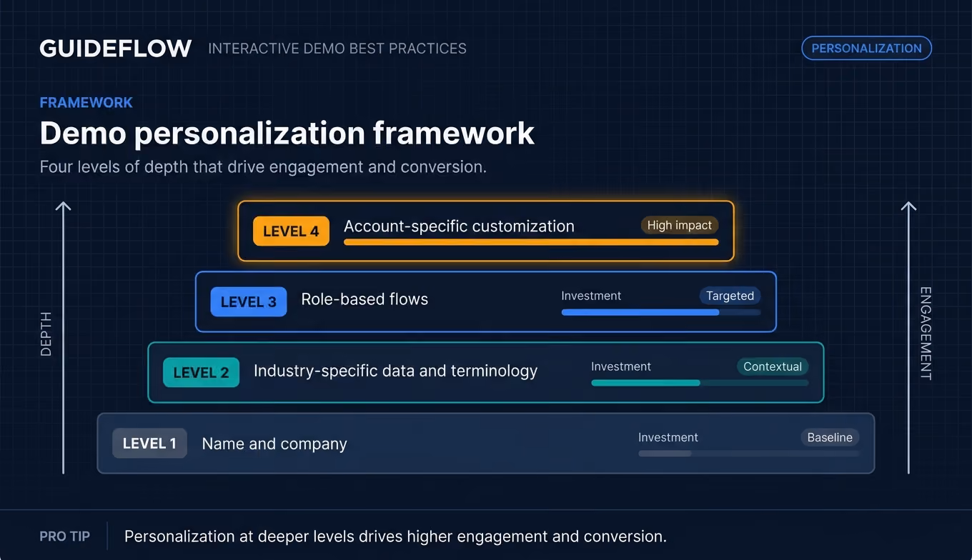Click the 'Targeted' tag

point(730,296)
